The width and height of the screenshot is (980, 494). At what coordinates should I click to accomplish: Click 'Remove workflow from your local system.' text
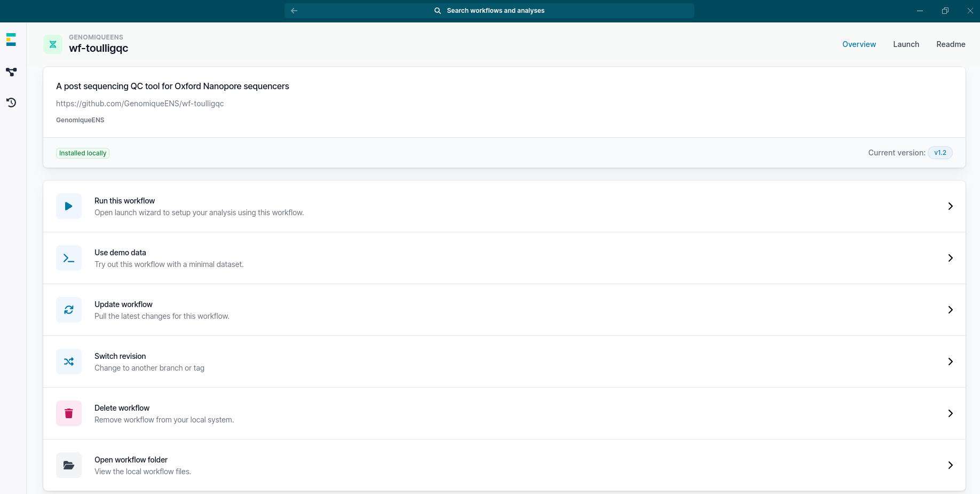(164, 420)
